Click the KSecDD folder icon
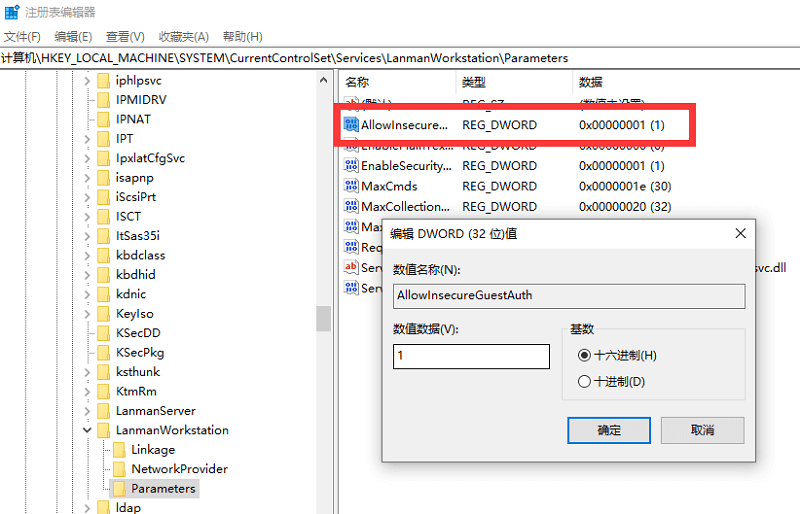Image resolution: width=800 pixels, height=514 pixels. point(104,333)
